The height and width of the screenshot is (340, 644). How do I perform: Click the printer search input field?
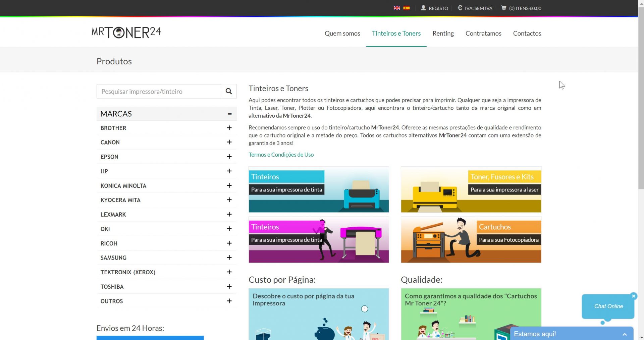(x=159, y=92)
